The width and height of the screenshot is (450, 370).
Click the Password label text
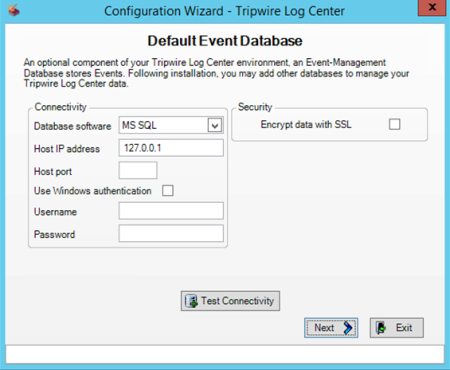pos(54,234)
